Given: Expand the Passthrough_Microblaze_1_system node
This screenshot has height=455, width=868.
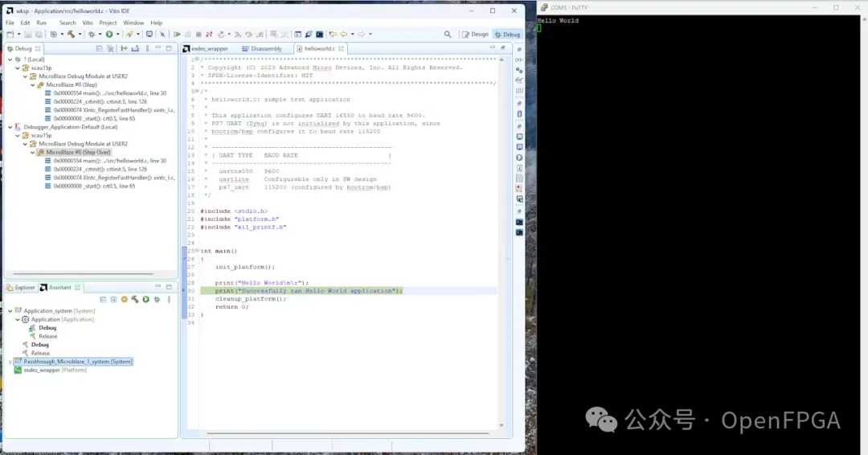Looking at the screenshot, I should click(10, 362).
